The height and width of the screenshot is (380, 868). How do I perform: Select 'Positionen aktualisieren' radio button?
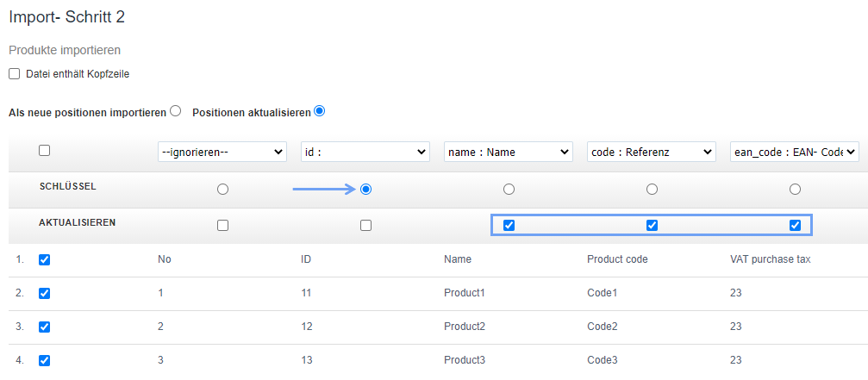(x=320, y=111)
